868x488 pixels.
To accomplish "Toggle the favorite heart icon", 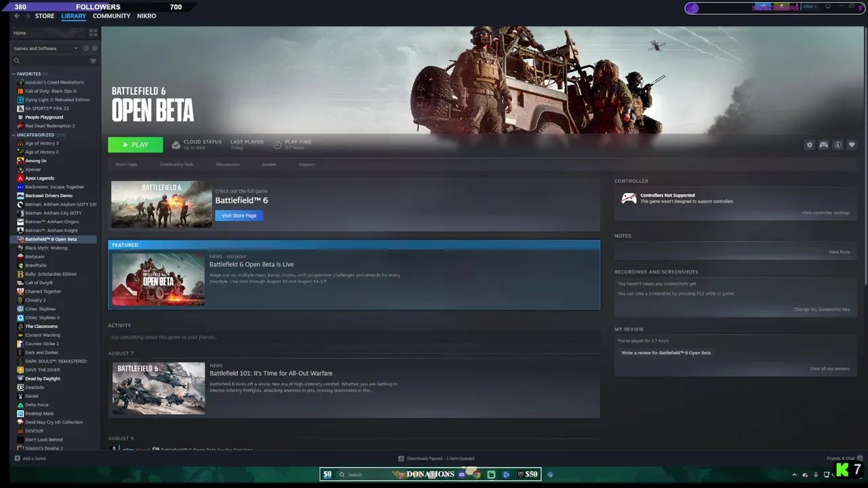I will click(x=852, y=145).
